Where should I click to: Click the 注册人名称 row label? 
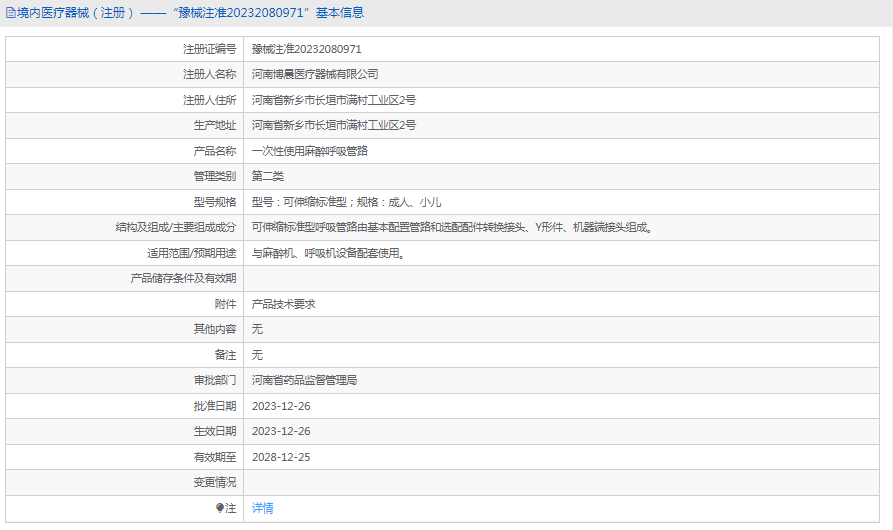coord(210,75)
